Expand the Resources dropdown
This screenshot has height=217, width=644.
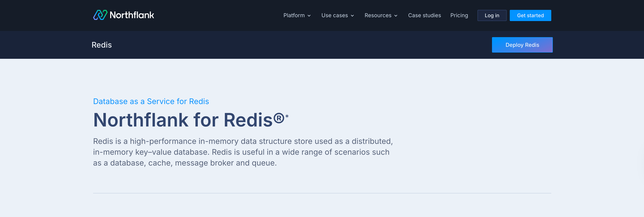pos(378,15)
